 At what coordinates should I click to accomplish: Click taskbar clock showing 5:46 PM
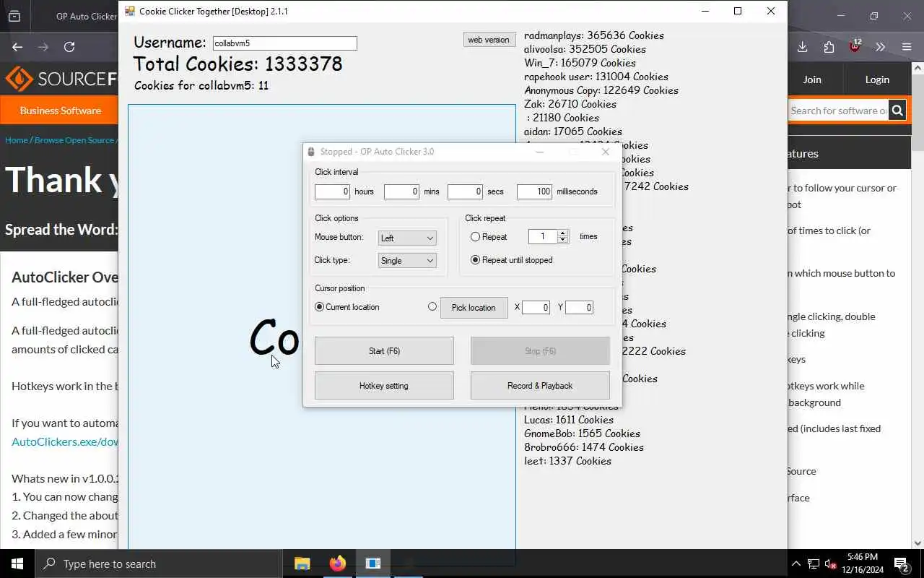pyautogui.click(x=862, y=564)
